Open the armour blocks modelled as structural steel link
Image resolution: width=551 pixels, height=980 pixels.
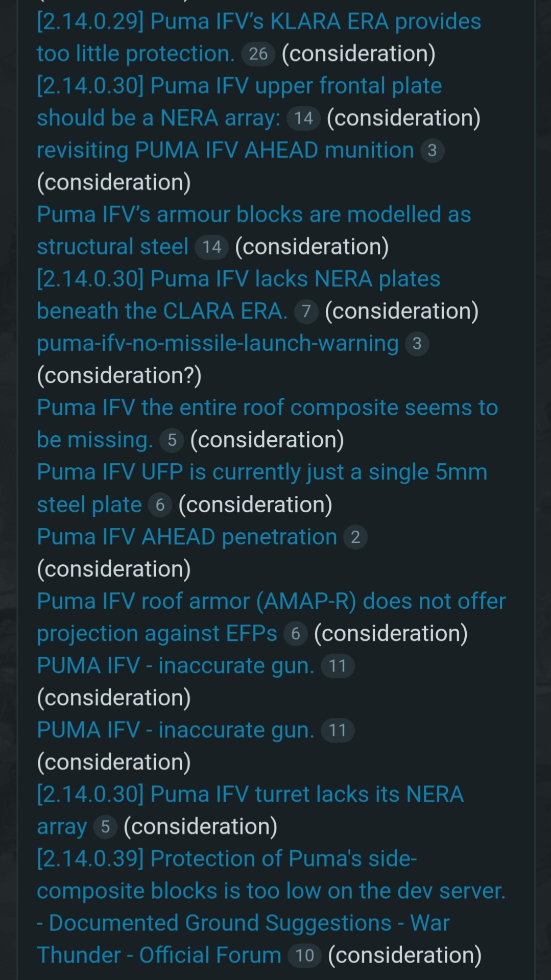tap(253, 215)
